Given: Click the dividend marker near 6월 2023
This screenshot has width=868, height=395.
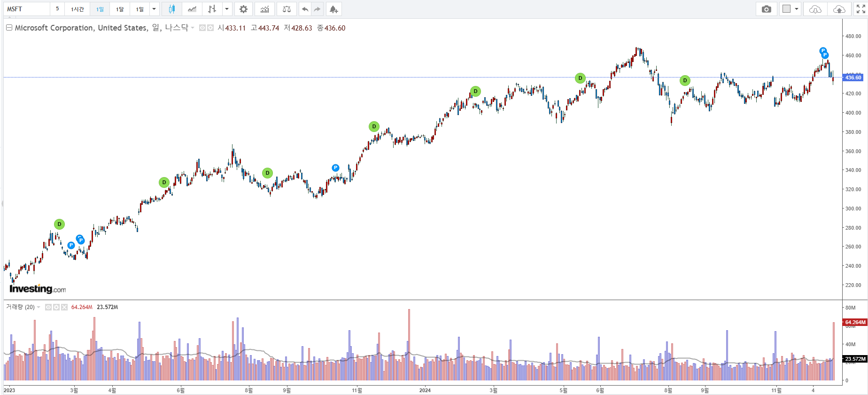Looking at the screenshot, I should pos(164,182).
